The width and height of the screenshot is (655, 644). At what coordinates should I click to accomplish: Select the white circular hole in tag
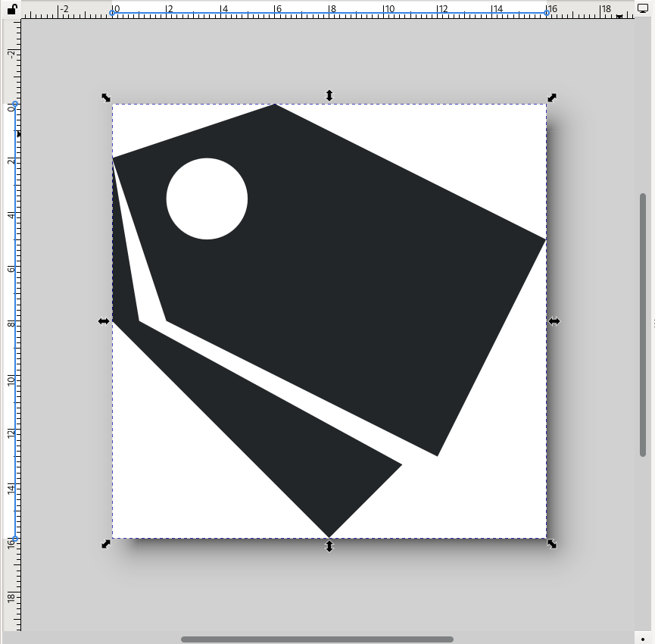207,199
